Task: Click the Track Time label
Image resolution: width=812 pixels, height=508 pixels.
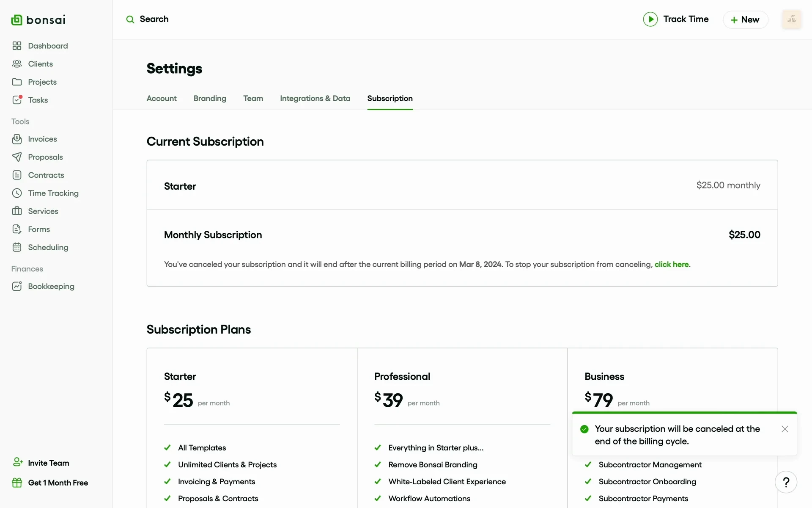Action: point(686,19)
